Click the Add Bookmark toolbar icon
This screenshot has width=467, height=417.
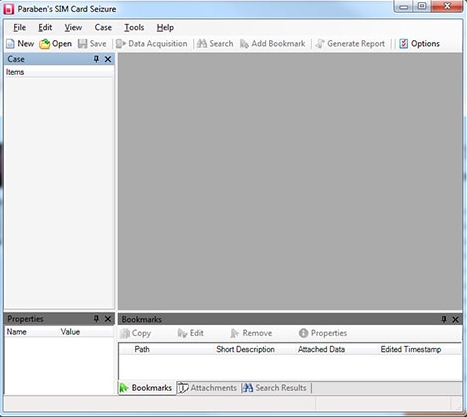click(x=244, y=44)
